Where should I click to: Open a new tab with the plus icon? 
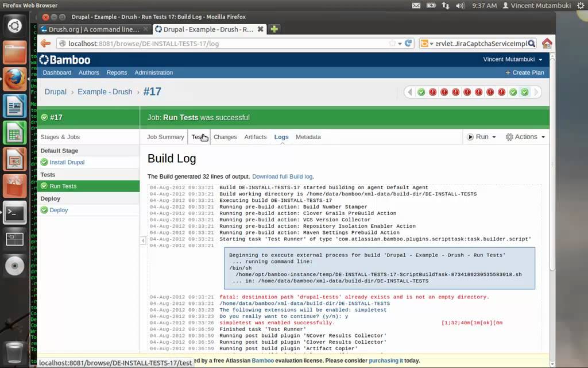(274, 29)
